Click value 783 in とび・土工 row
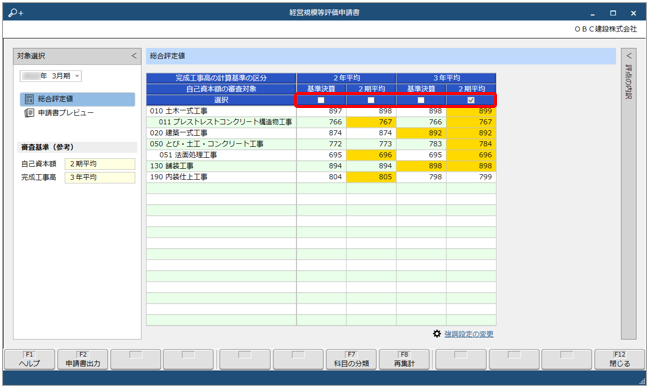650x388 pixels. point(421,144)
